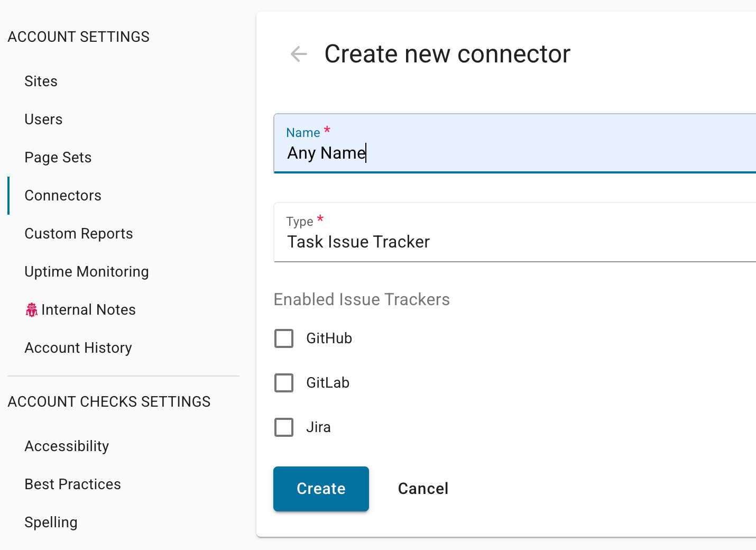Cancel the connector creation
Viewport: 756px width, 550px height.
[x=422, y=489]
